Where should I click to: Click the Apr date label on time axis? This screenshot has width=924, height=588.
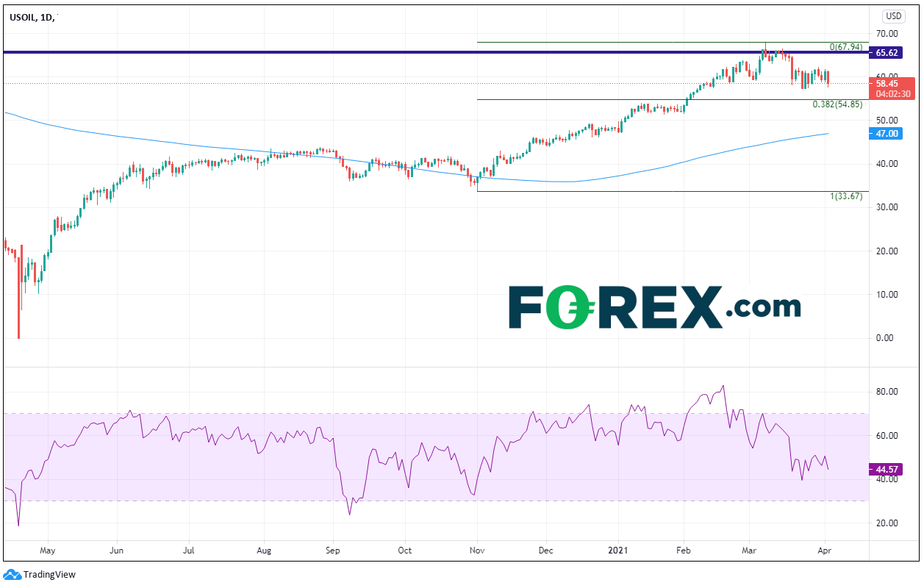tap(824, 549)
